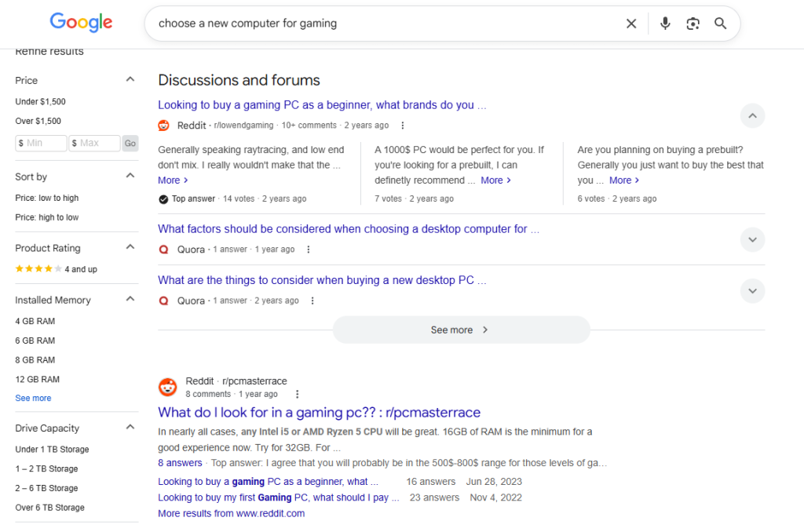804x532 pixels.
Task: Click the Min price input field
Action: (42, 144)
